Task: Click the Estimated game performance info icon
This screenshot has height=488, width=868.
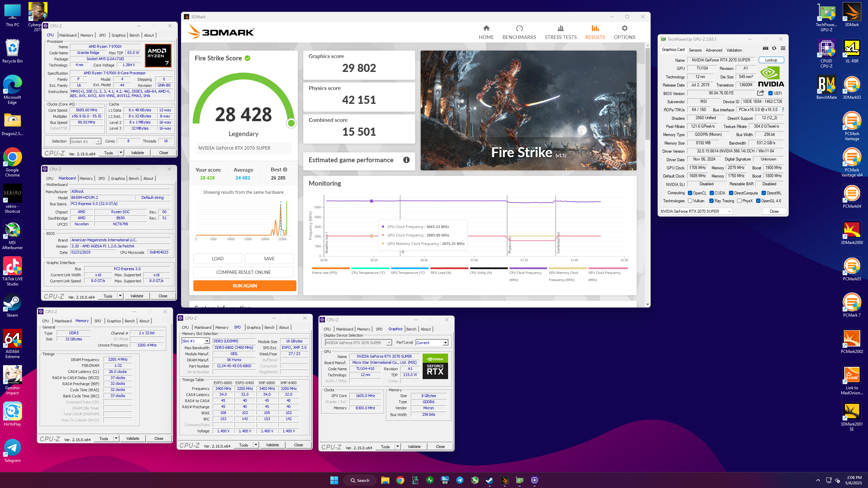Action: [x=406, y=160]
